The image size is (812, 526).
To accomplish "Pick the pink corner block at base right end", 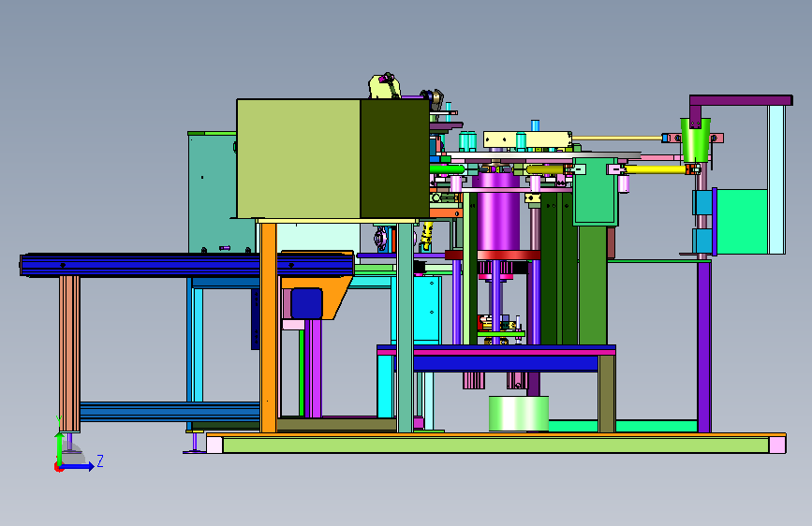I will (x=777, y=445).
